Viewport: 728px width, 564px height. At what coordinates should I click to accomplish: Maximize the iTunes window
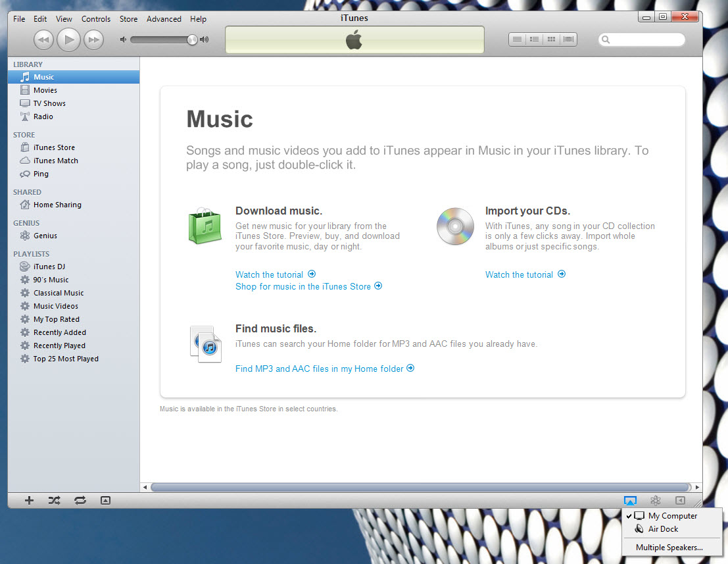pyautogui.click(x=663, y=16)
